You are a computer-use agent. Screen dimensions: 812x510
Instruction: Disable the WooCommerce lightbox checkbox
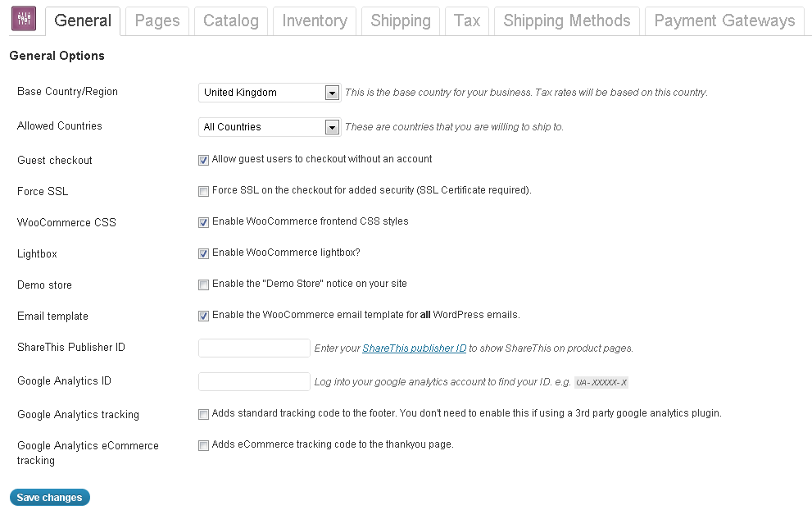coord(203,253)
